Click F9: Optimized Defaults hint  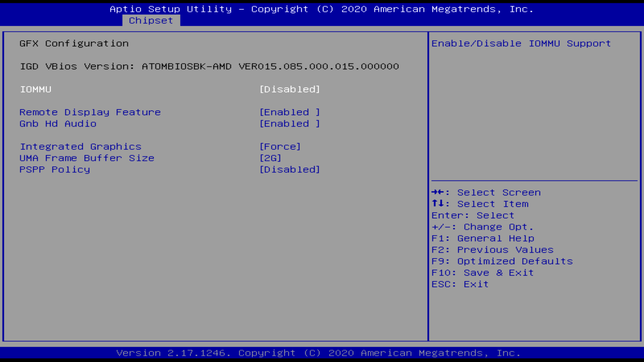click(502, 261)
